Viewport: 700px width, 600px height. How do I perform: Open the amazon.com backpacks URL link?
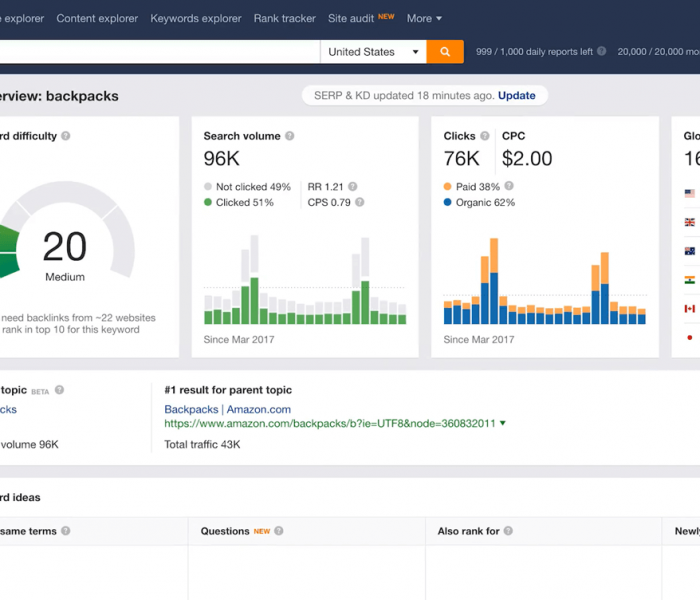(330, 423)
